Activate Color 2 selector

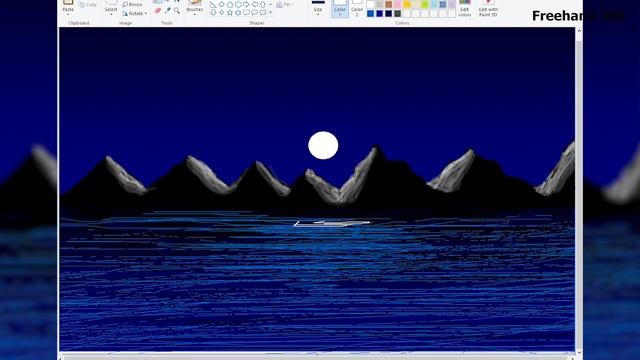pos(357,8)
